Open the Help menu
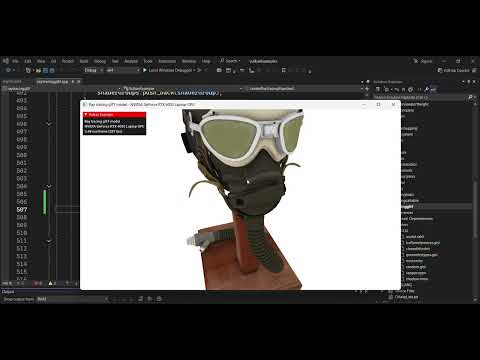 pyautogui.click(x=206, y=61)
